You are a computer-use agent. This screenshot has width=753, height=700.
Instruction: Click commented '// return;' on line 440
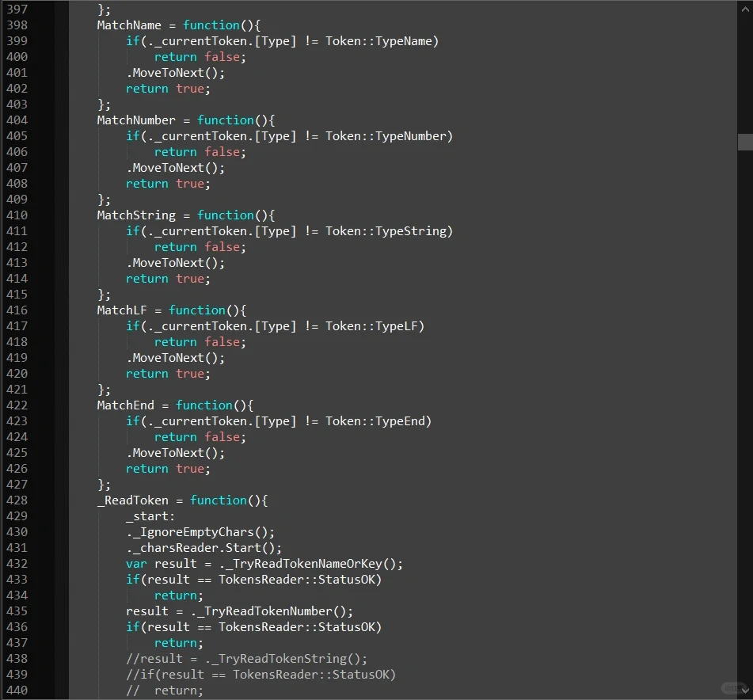[x=164, y=690]
